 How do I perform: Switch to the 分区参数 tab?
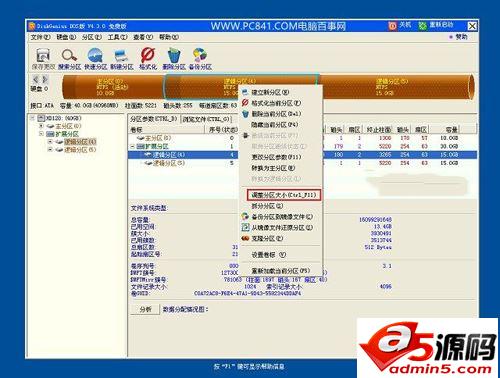point(154,119)
